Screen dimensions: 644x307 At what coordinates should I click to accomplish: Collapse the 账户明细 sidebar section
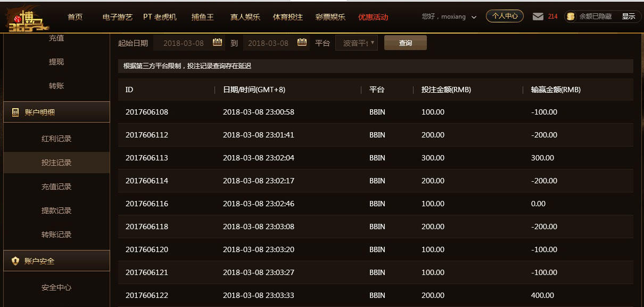pyautogui.click(x=56, y=112)
